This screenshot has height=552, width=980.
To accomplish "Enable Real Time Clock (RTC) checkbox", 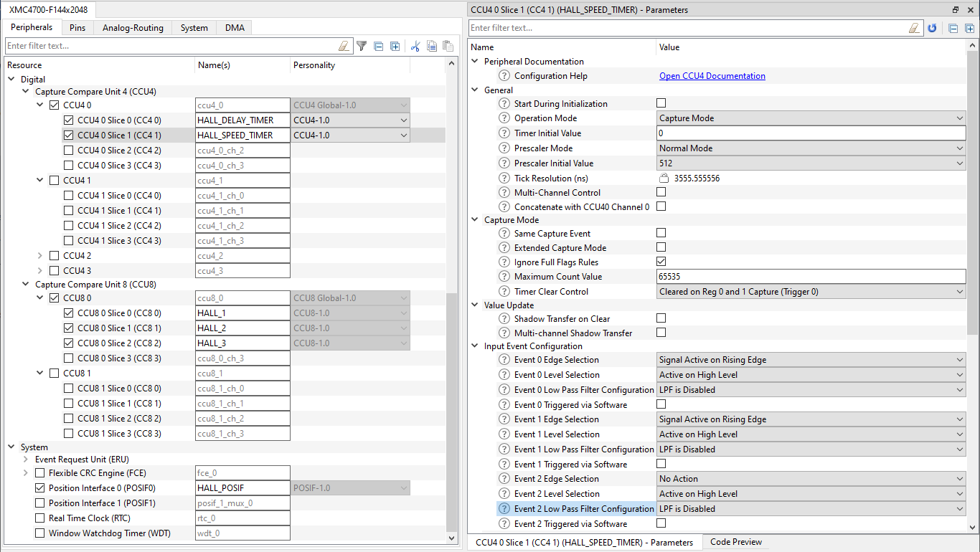I will point(39,518).
